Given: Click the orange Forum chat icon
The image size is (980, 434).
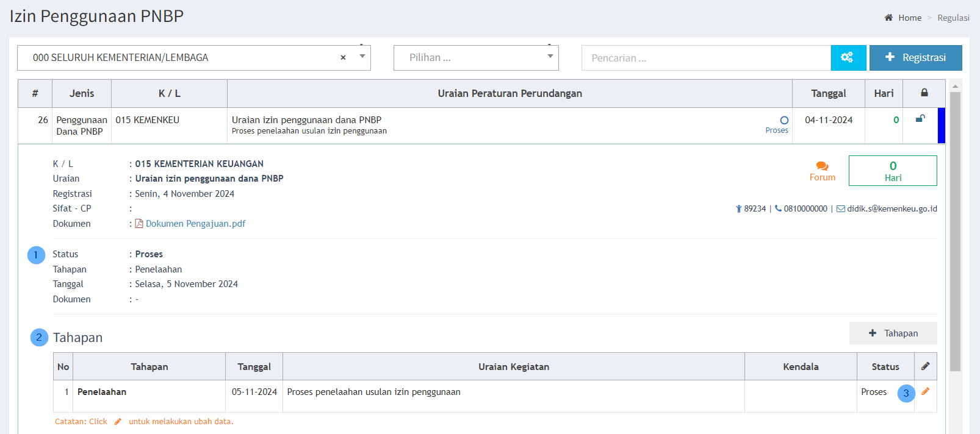Looking at the screenshot, I should [822, 166].
